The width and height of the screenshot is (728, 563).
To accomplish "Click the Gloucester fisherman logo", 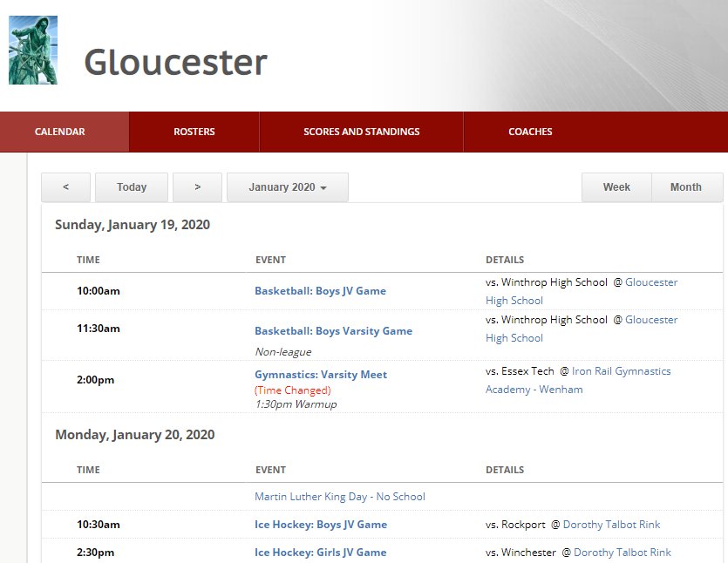I will tap(32, 48).
